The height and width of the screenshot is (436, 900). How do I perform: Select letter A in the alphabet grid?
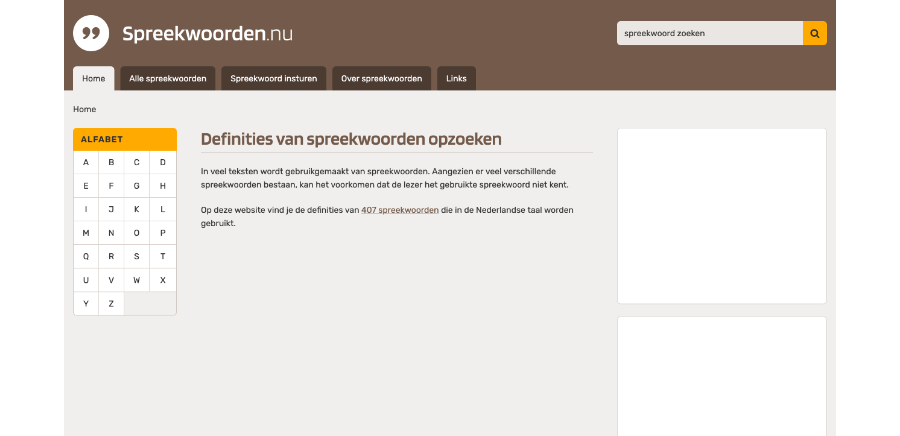pos(86,162)
